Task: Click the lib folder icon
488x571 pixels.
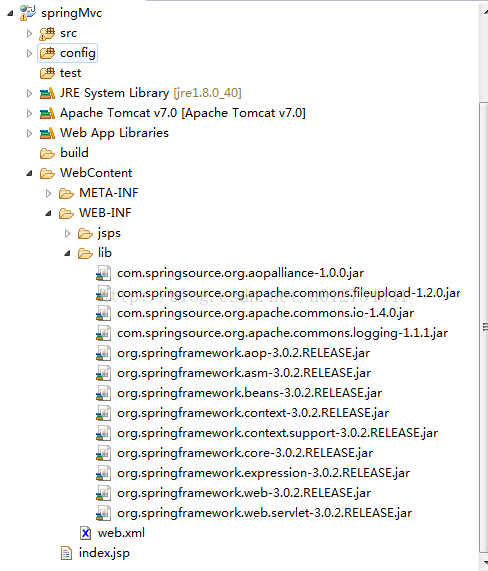Action: 85,253
